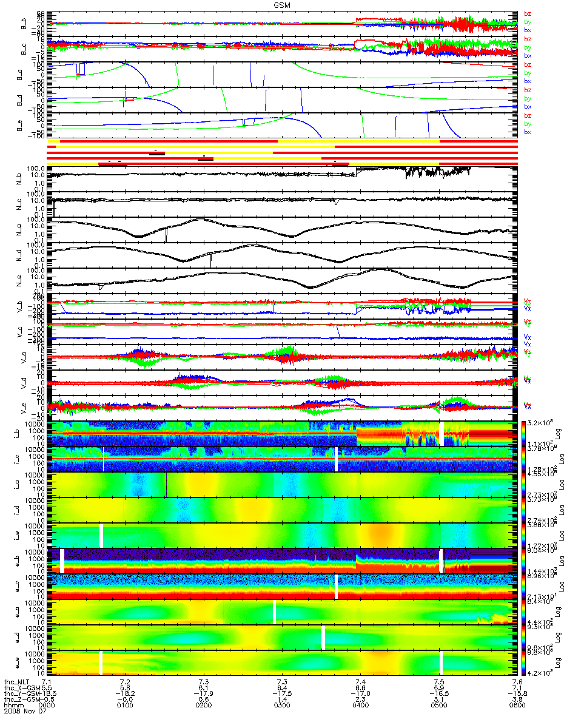Viewport: 564px width, 728px height.
Task: Click the 0500 time tick label
Action: coord(438,706)
